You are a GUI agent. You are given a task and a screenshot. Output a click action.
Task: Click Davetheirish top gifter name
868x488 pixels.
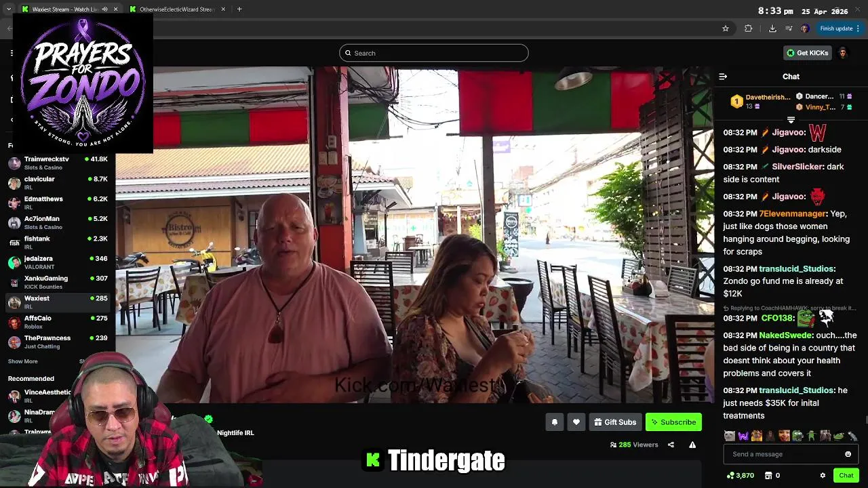768,98
